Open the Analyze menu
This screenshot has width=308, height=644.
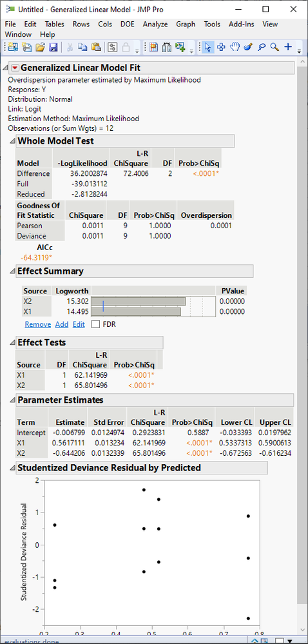[156, 24]
